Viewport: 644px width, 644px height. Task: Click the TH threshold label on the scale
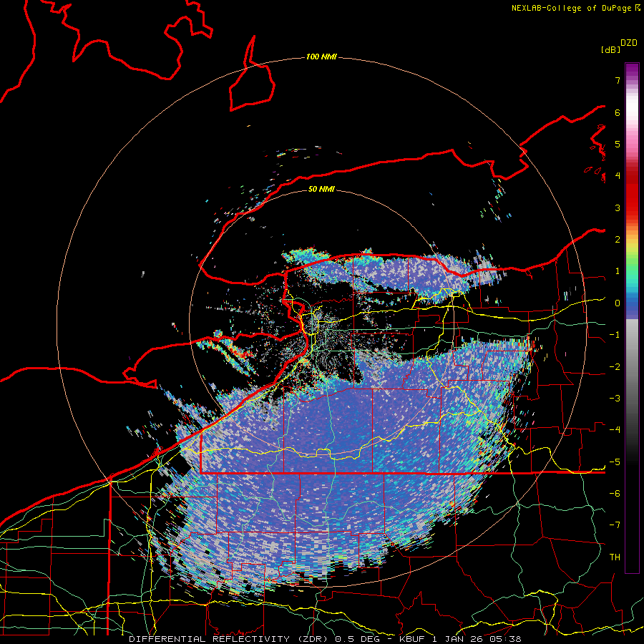(x=615, y=557)
